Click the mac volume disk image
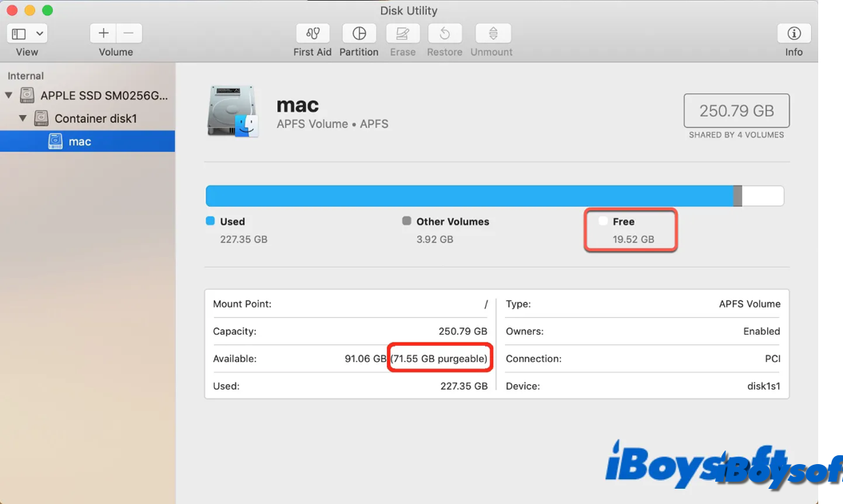The width and height of the screenshot is (843, 504). 233,111
